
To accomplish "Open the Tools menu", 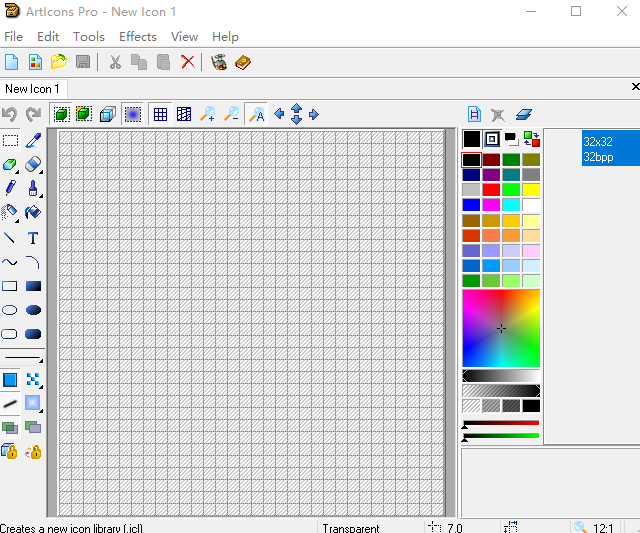I will tap(89, 37).
